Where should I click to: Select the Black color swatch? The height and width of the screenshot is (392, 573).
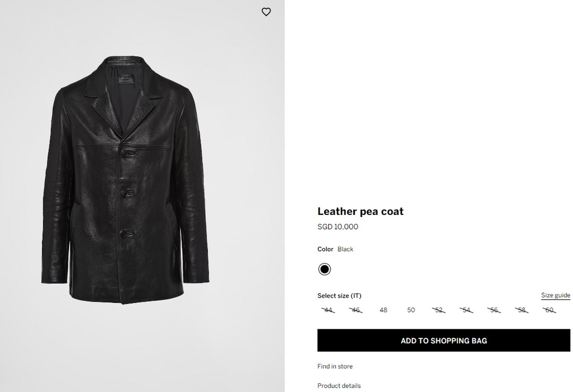tap(324, 269)
